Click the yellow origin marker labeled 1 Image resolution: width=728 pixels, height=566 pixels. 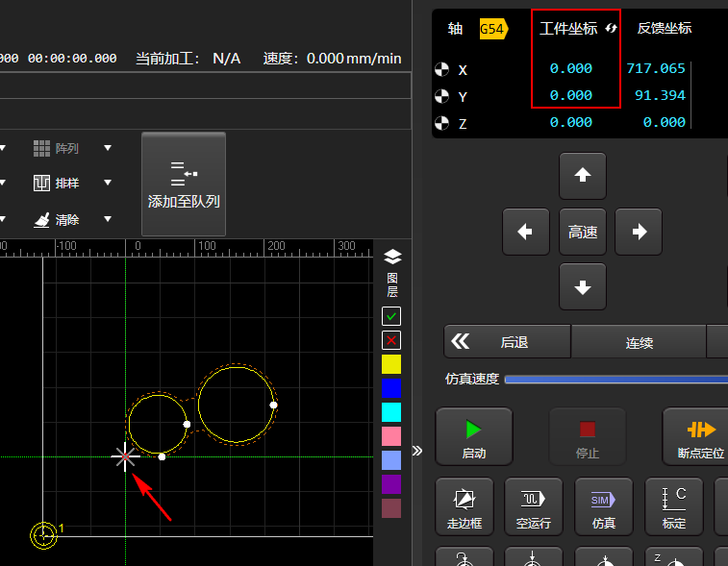click(43, 536)
